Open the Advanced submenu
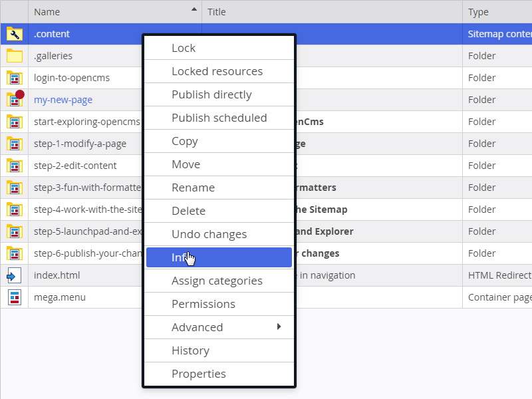Image resolution: width=532 pixels, height=399 pixels. pos(219,327)
